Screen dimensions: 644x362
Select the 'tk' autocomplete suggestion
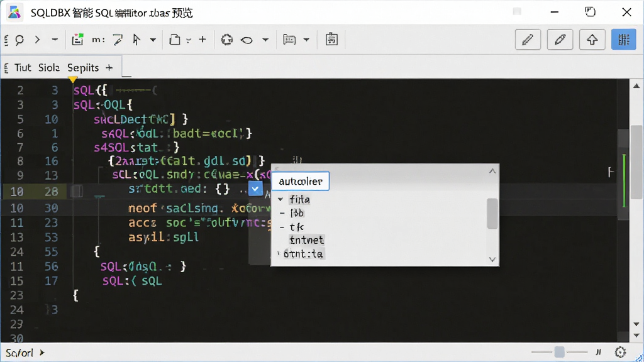(x=297, y=227)
